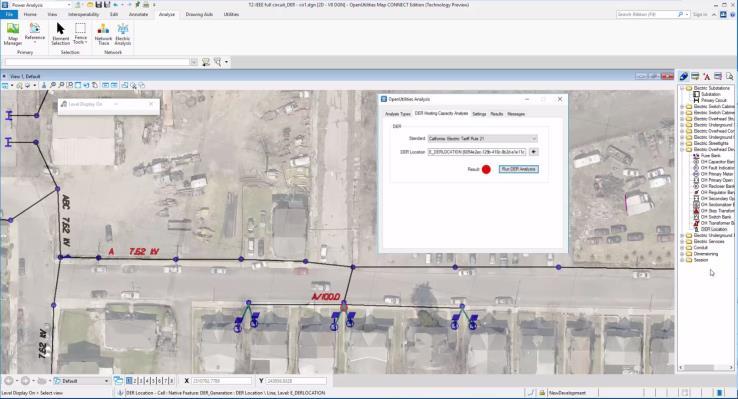Expand the Conduit folder

coord(682,247)
